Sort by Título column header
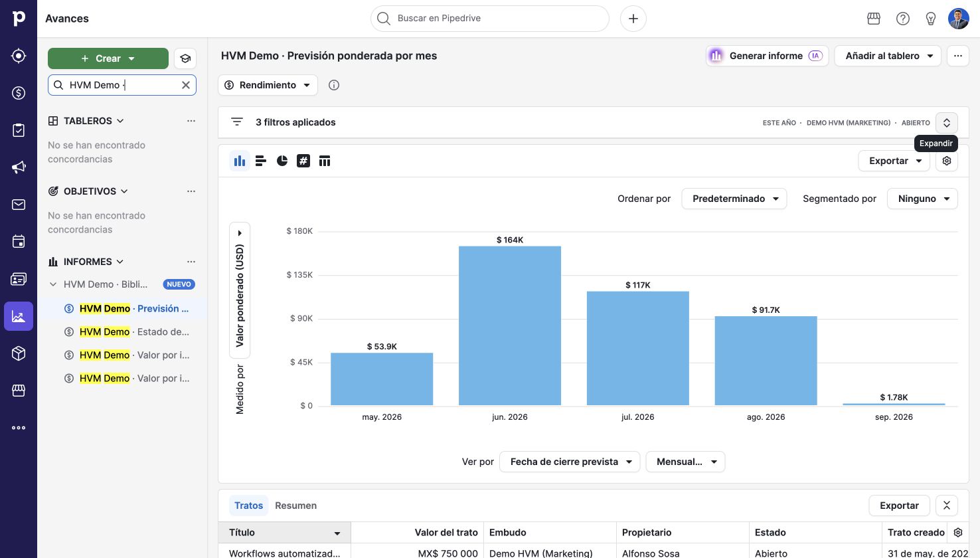The height and width of the screenshot is (558, 980). point(284,532)
